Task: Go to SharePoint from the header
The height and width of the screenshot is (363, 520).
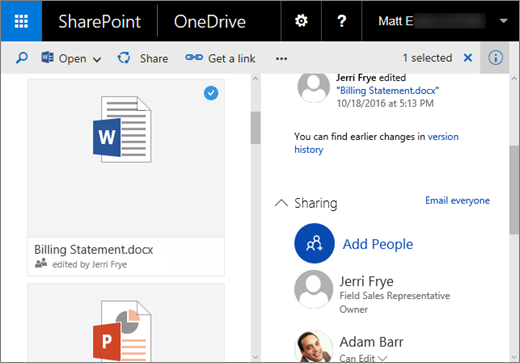Action: click(x=99, y=21)
